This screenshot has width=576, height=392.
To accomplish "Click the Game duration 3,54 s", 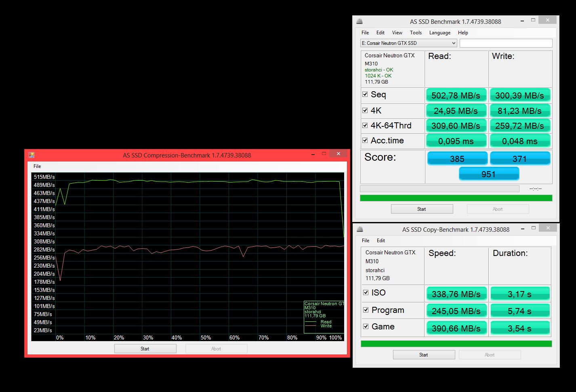I will tap(520, 328).
